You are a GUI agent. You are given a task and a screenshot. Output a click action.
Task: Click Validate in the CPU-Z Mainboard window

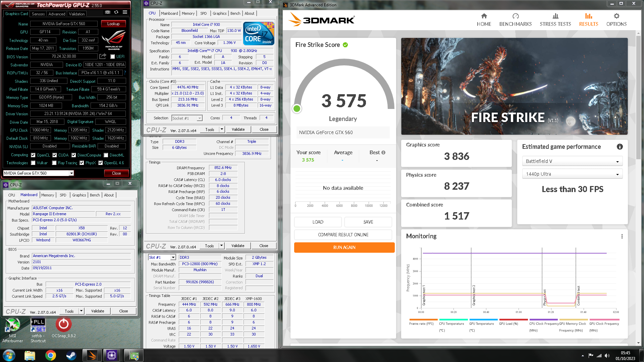(98, 311)
